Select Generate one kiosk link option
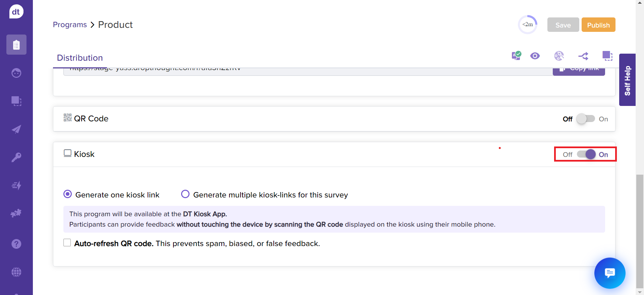This screenshot has height=295, width=644. pyautogui.click(x=67, y=194)
